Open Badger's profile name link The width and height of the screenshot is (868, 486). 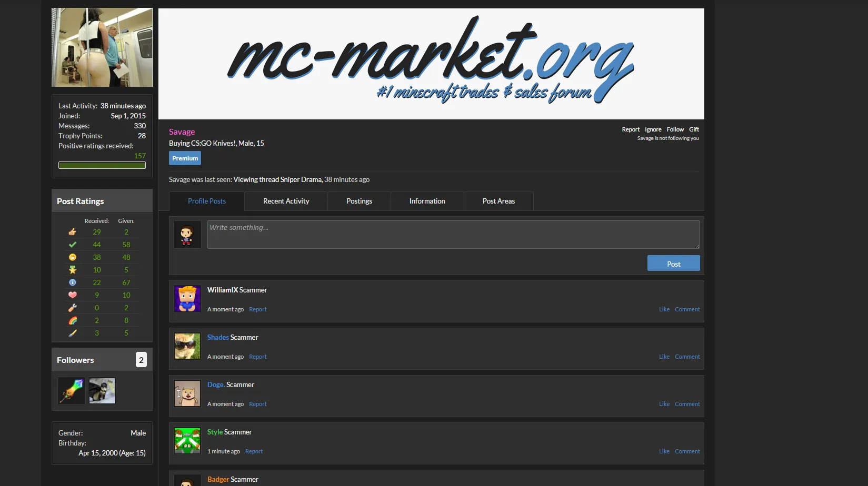pos(218,480)
